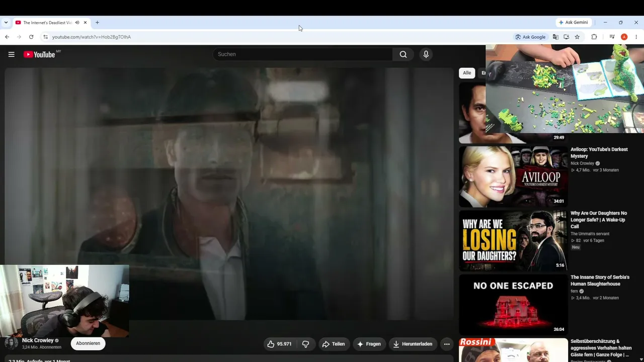Viewport: 644px width, 362px height.
Task: Open Nick Crowley channel avatar
Action: coord(11,343)
